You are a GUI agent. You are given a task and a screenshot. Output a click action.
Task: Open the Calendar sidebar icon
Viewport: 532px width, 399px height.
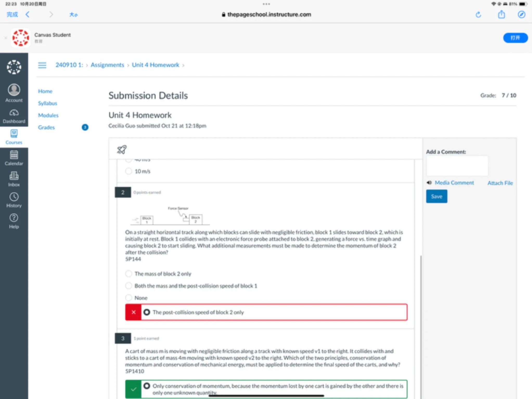[x=14, y=158]
